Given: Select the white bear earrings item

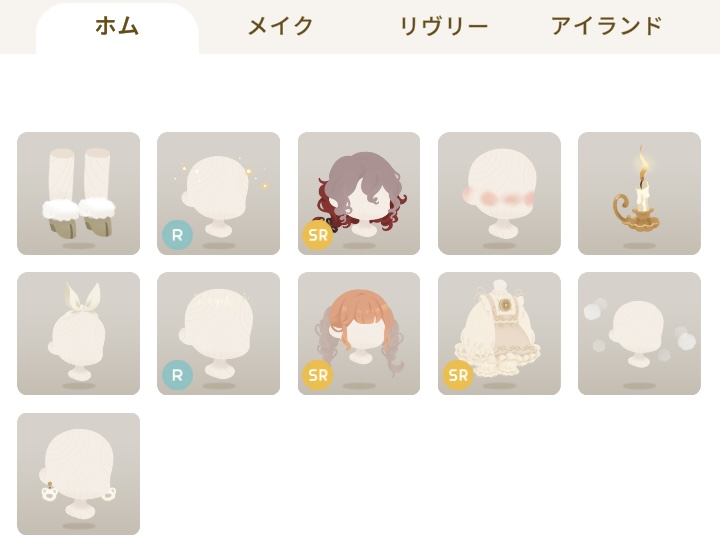Looking at the screenshot, I should tap(79, 474).
